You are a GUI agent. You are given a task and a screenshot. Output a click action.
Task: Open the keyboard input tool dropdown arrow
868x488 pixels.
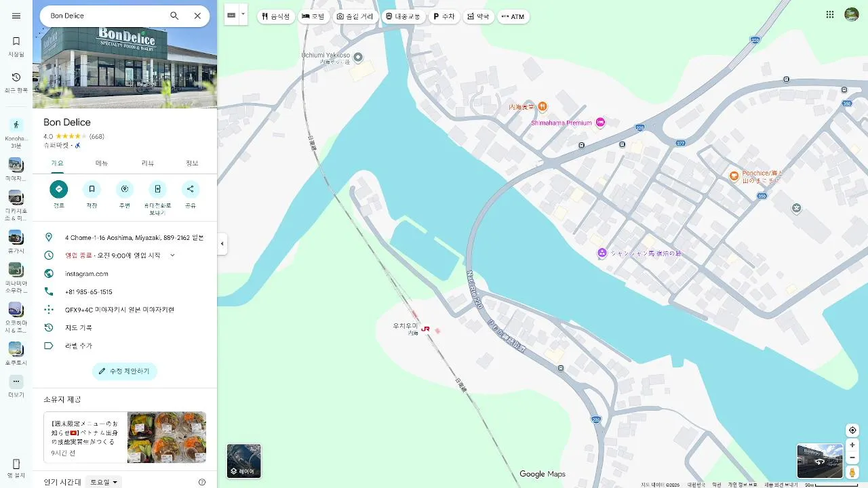point(243,14)
